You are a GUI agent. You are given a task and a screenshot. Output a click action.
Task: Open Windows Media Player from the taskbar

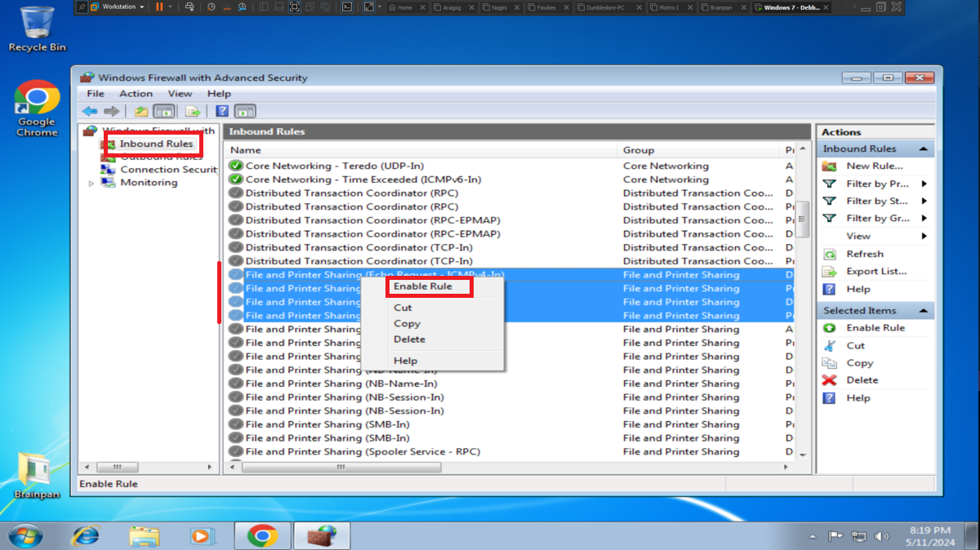(x=201, y=535)
